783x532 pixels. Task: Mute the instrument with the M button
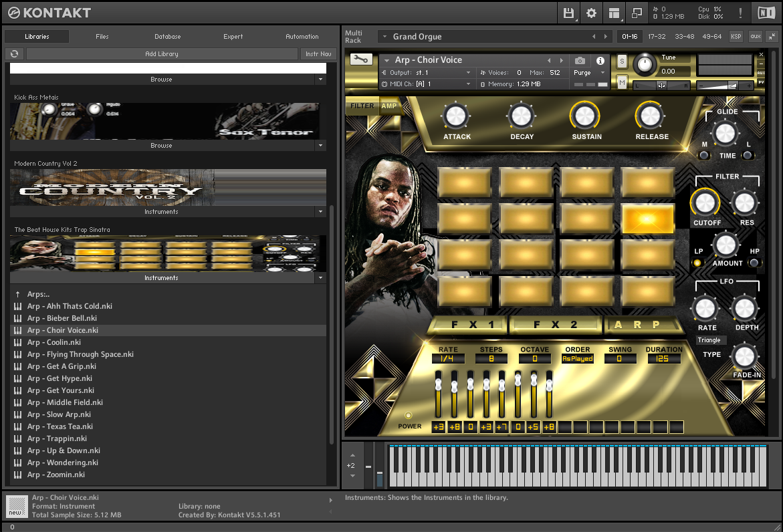click(622, 82)
